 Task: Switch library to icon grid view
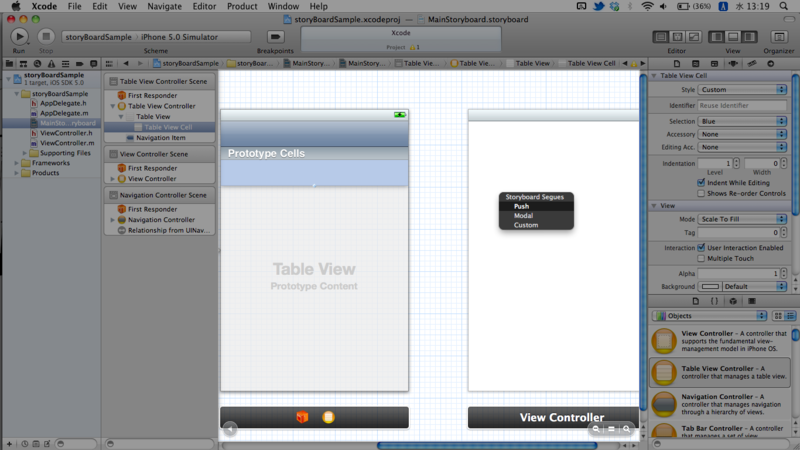778,316
